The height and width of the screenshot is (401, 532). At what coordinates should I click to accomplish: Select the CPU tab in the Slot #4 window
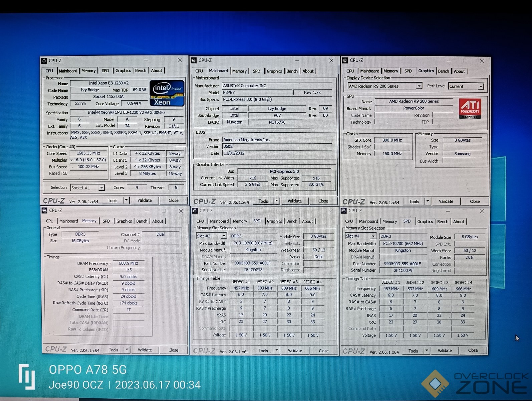click(349, 222)
